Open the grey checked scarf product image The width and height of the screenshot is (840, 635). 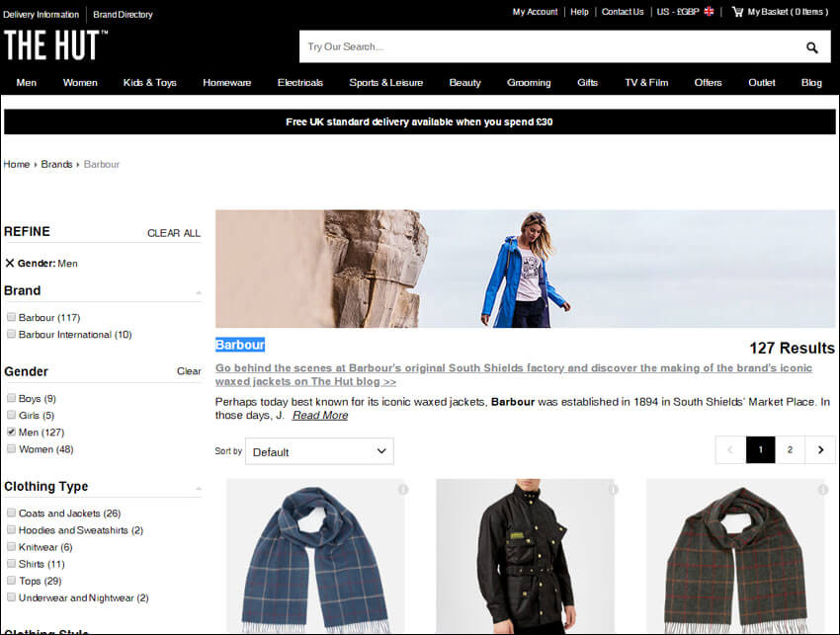(x=735, y=556)
